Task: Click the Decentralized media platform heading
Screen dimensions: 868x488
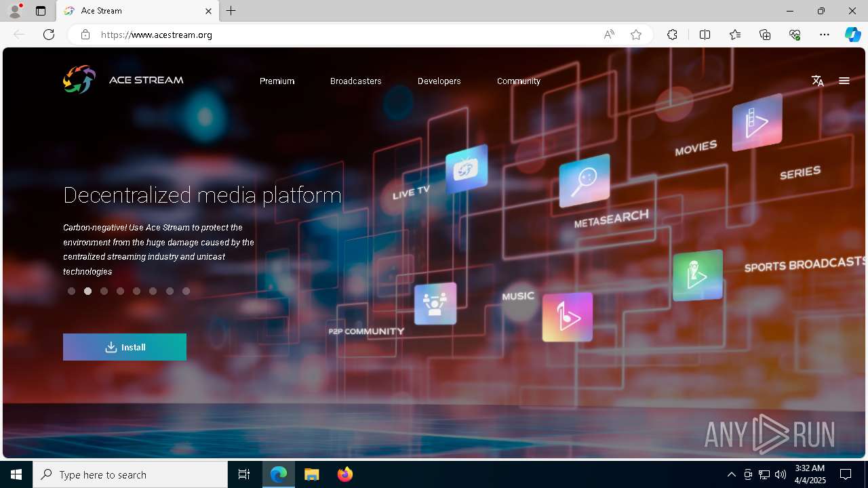Action: coord(202,195)
